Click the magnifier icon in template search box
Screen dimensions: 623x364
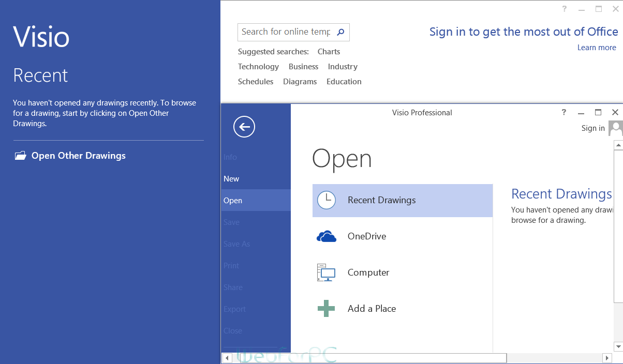[x=340, y=32]
